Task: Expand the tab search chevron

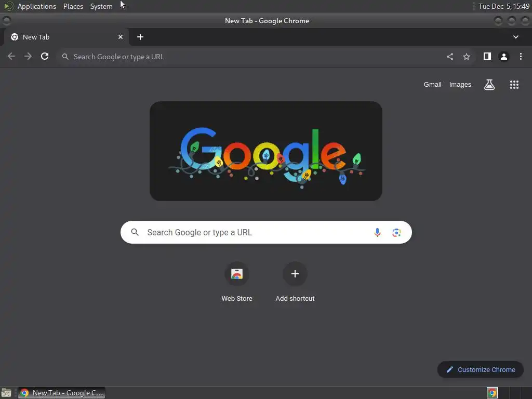Action: 516,37
